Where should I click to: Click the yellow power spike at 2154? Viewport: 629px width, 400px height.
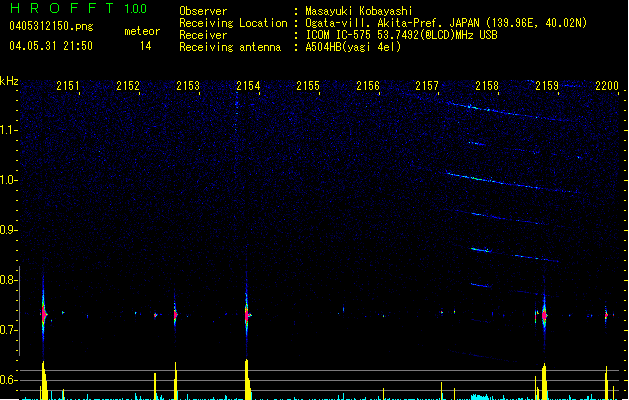[247, 380]
